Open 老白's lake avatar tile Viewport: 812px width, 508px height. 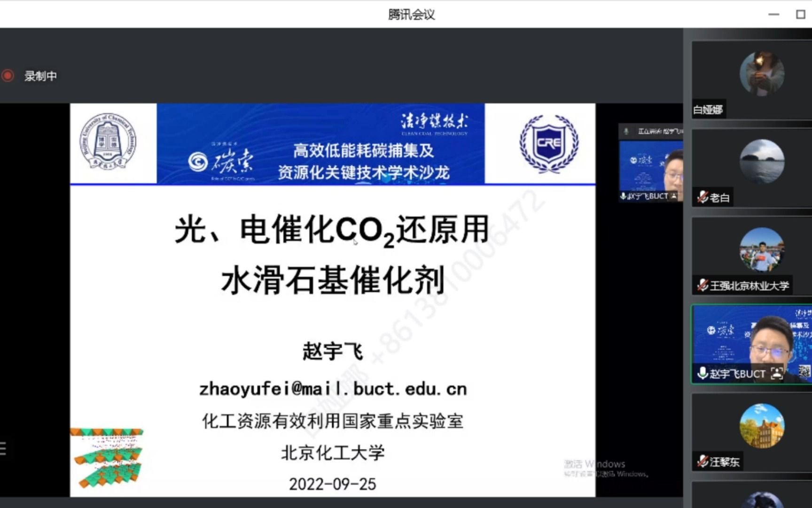[x=762, y=161]
